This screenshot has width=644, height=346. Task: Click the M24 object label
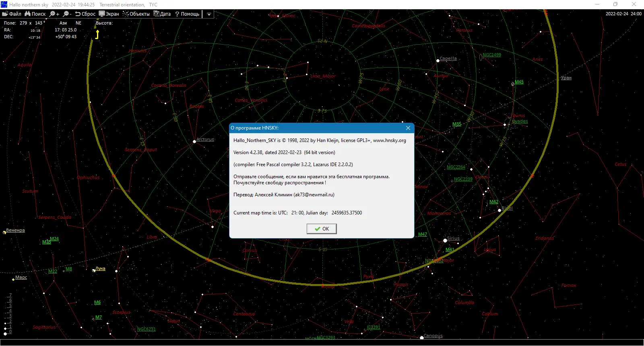54,239
